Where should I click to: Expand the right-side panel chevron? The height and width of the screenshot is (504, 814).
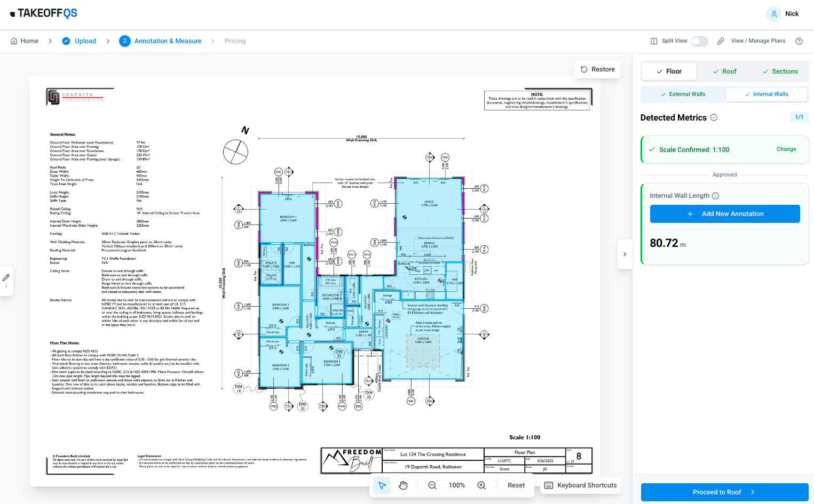tap(625, 254)
